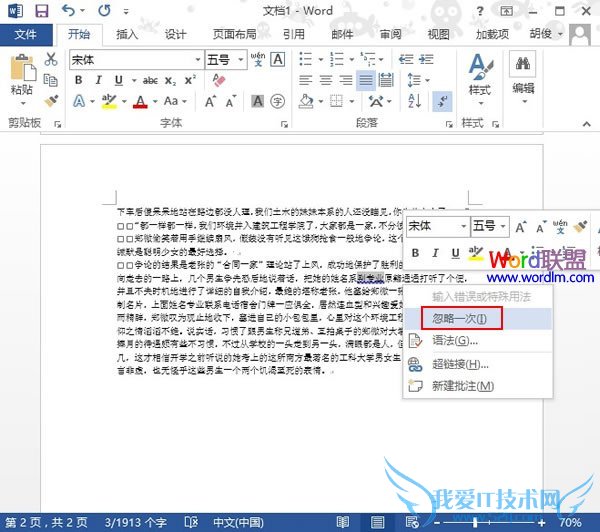Toggle Character Shading button
Screen dimensions: 600x532
click(258, 101)
